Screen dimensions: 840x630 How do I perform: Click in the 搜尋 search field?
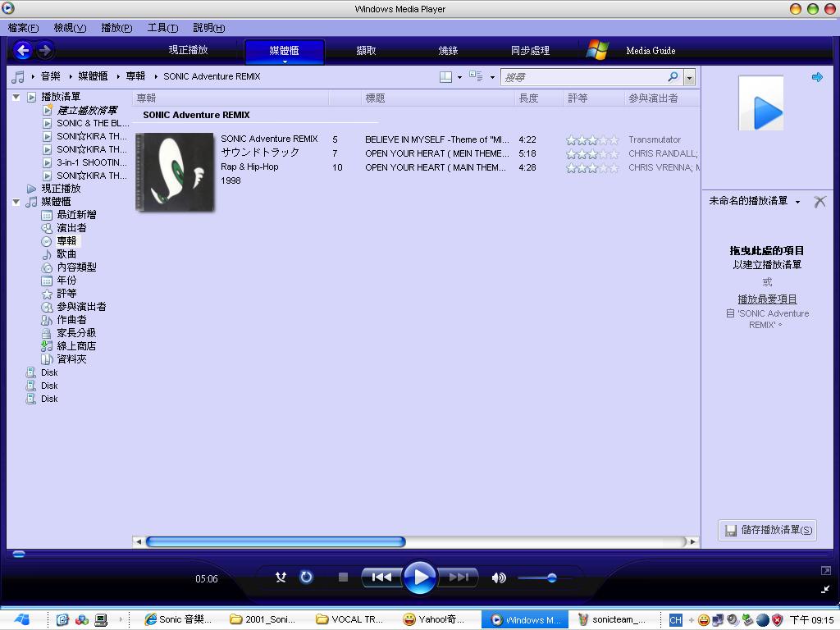coord(582,77)
